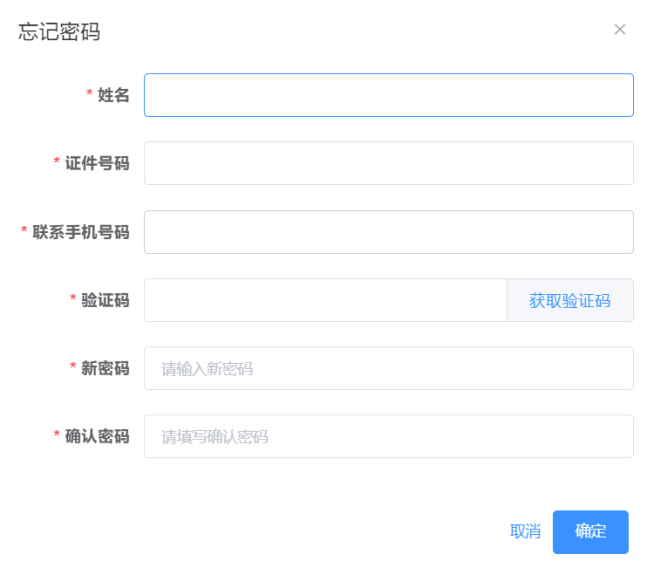Image resolution: width=647 pixels, height=575 pixels.
Task: Click the 联系手机号码 field label
Action: [x=81, y=232]
